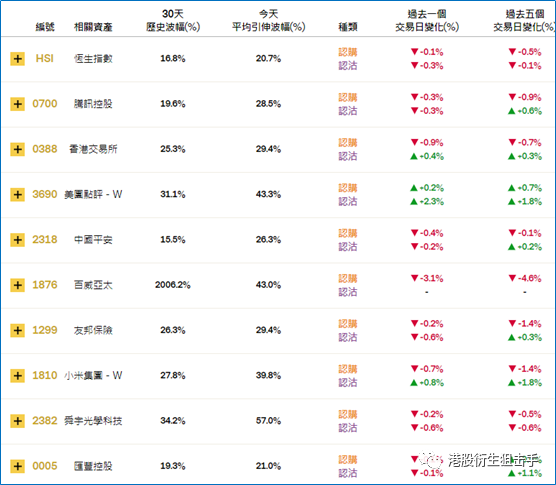This screenshot has width=556, height=485.
Task: Open stock code 1876 link
Action: 45,285
